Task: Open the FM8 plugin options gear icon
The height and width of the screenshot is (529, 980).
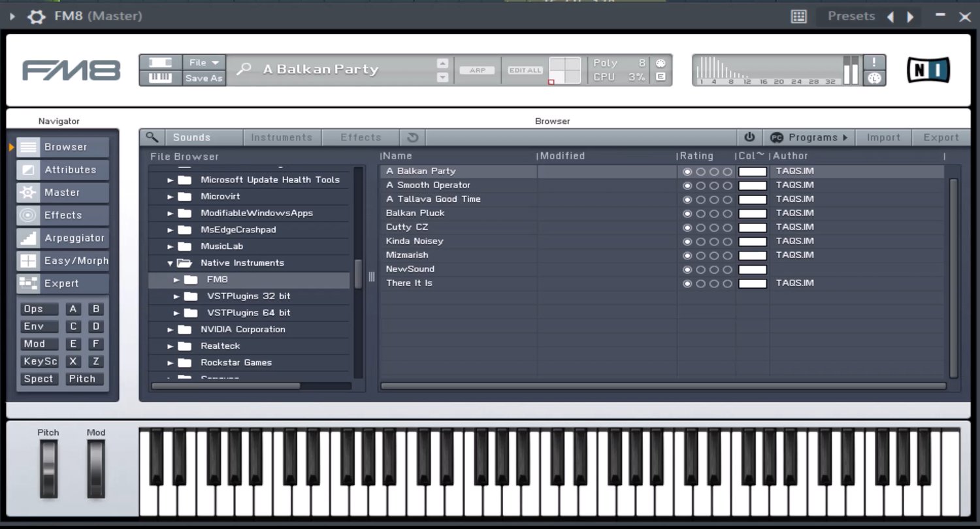Action: point(36,16)
